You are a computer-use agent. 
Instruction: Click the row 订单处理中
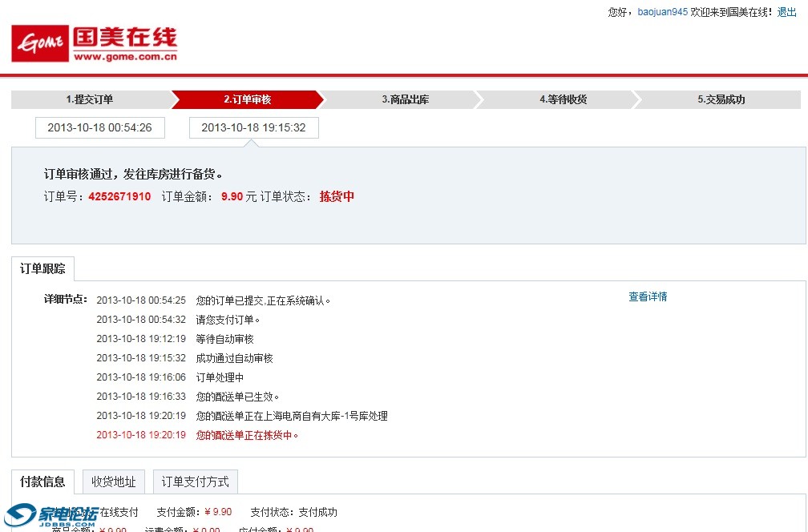point(171,377)
